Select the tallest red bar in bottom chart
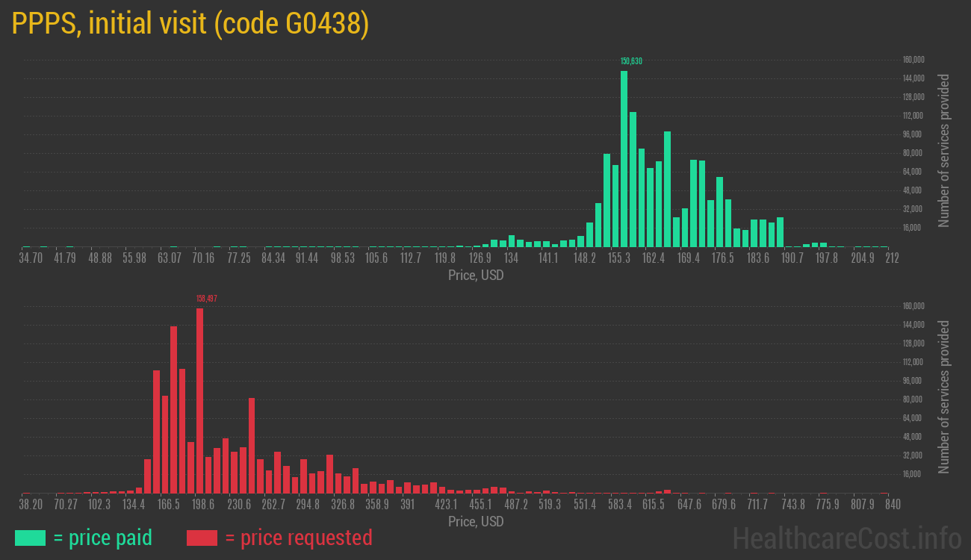The width and height of the screenshot is (971, 560). (199, 400)
